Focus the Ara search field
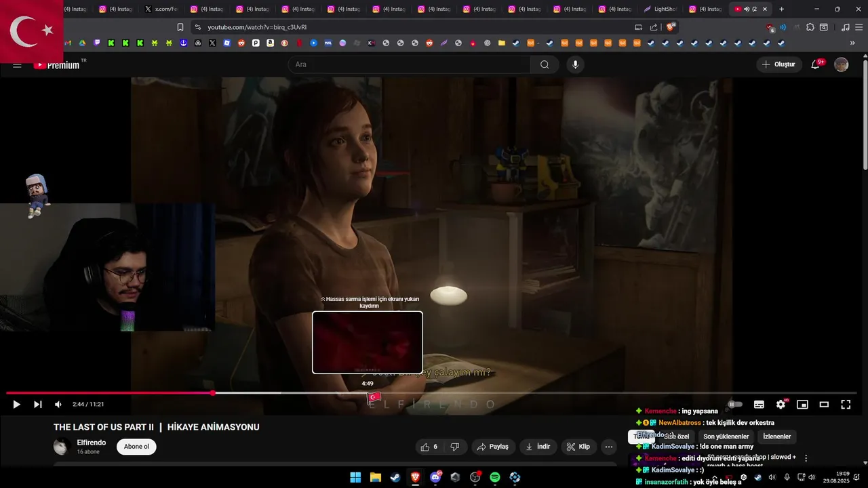868x488 pixels. (x=410, y=64)
